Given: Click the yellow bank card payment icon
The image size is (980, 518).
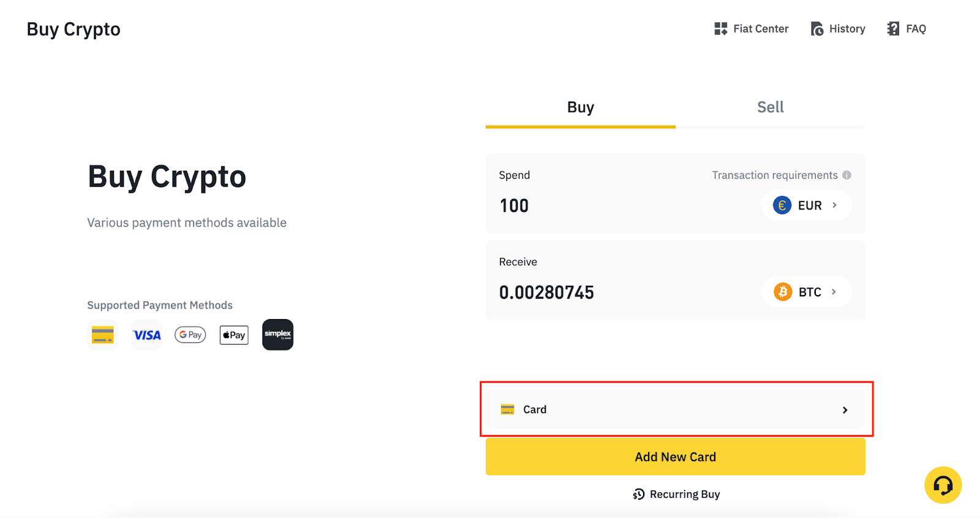Looking at the screenshot, I should point(103,335).
